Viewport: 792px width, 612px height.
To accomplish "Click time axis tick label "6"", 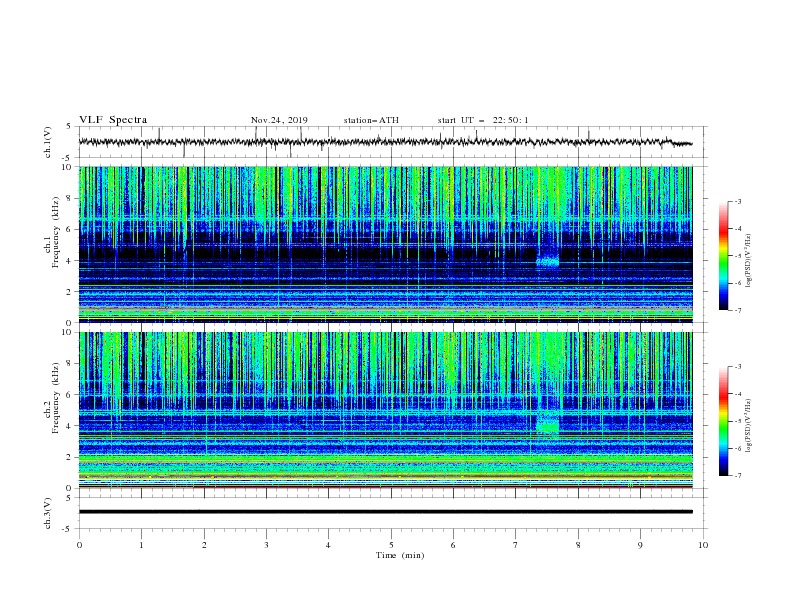I will 453,545.
